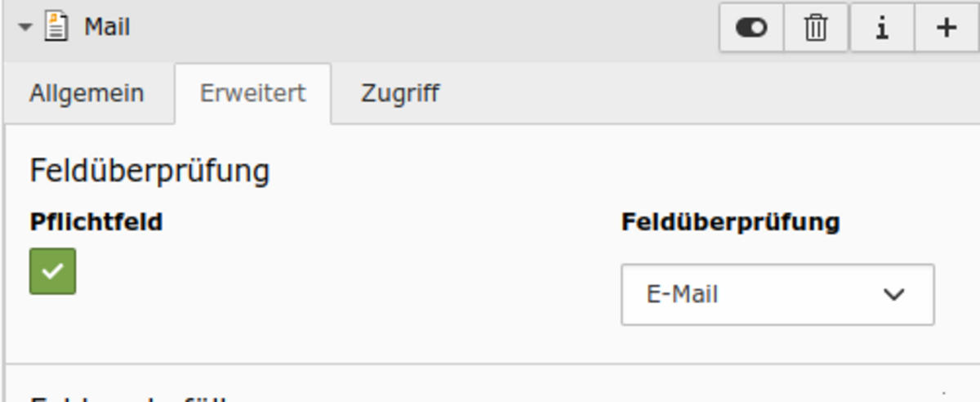980x402 pixels.
Task: Open the Zugriff tab
Action: (400, 93)
